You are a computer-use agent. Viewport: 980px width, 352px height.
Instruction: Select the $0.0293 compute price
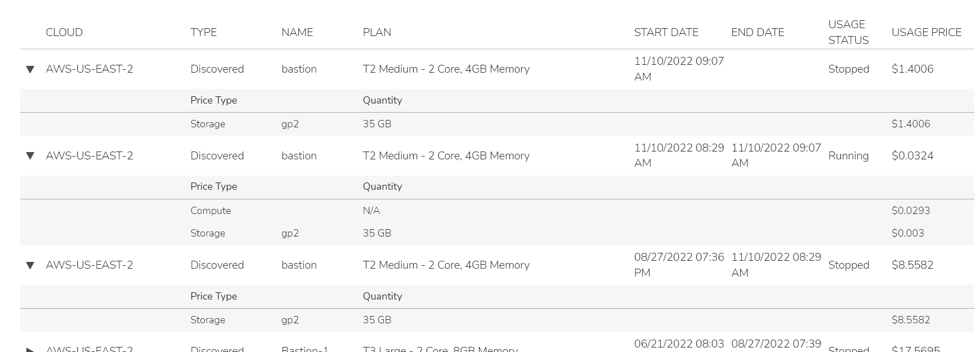(910, 211)
